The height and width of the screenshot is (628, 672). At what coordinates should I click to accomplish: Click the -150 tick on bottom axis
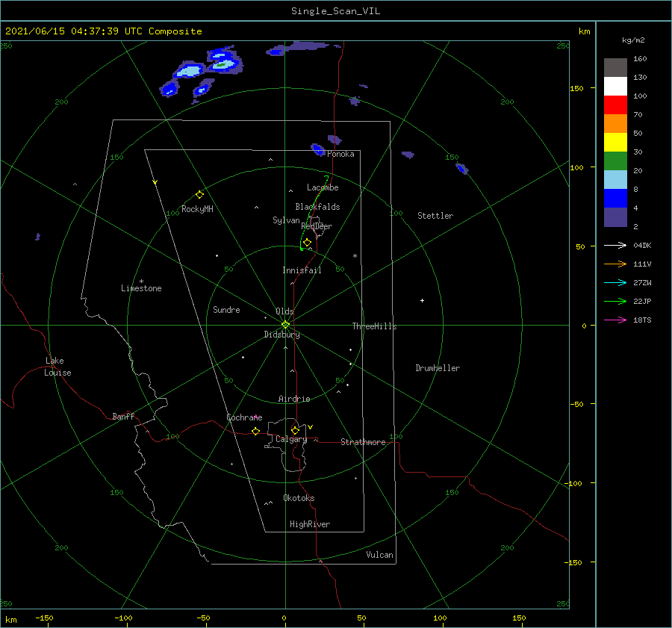(x=44, y=618)
